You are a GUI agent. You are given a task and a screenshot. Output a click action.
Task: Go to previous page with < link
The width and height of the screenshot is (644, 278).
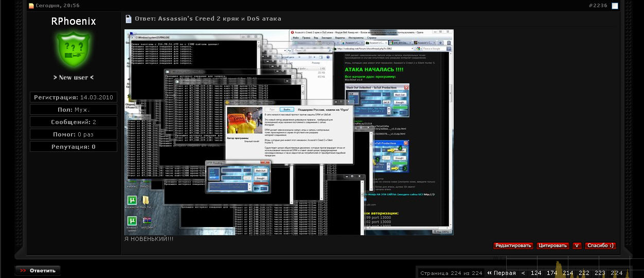coord(523,273)
